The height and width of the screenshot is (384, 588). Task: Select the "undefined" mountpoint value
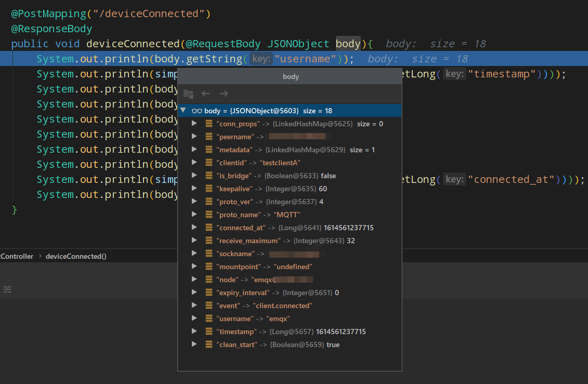click(x=293, y=267)
